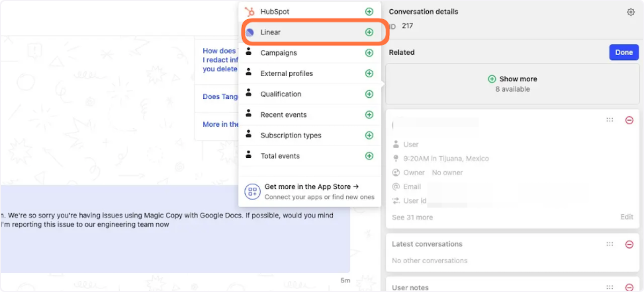Screen dimensions: 644x292
Task: Expand See 31 more attributes
Action: coord(412,217)
